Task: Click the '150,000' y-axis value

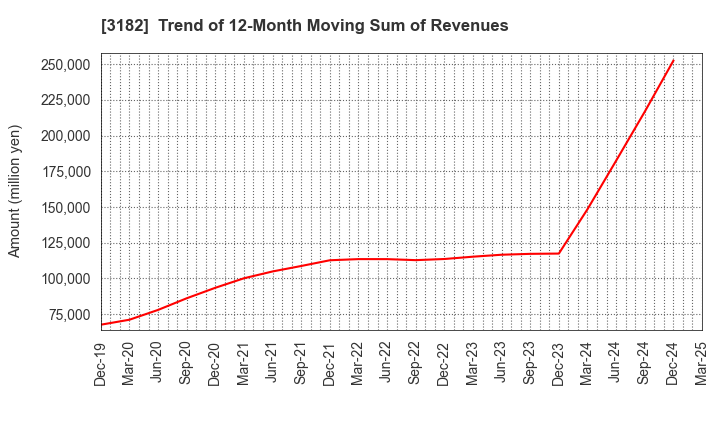Action: pyautogui.click(x=67, y=208)
